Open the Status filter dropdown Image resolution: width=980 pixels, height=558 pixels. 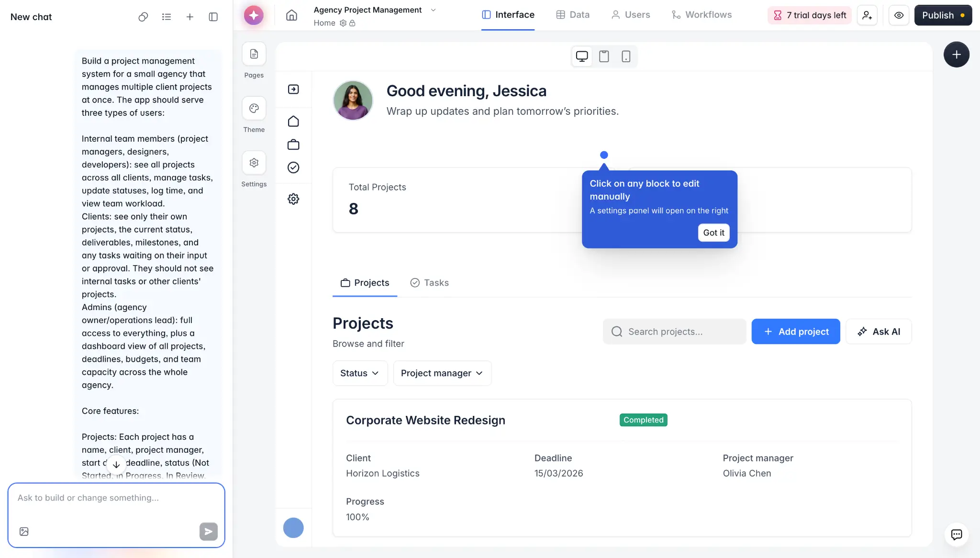click(359, 373)
